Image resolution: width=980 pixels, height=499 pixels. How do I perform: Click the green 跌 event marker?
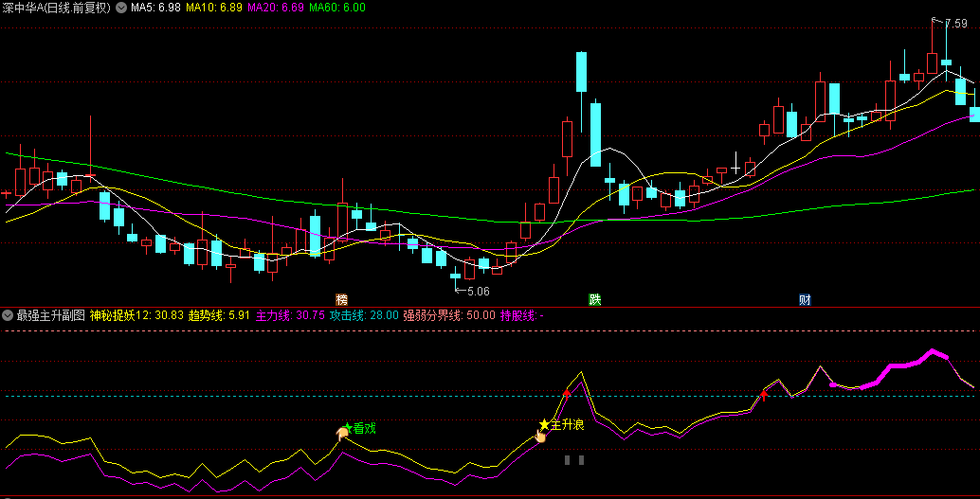click(x=595, y=300)
